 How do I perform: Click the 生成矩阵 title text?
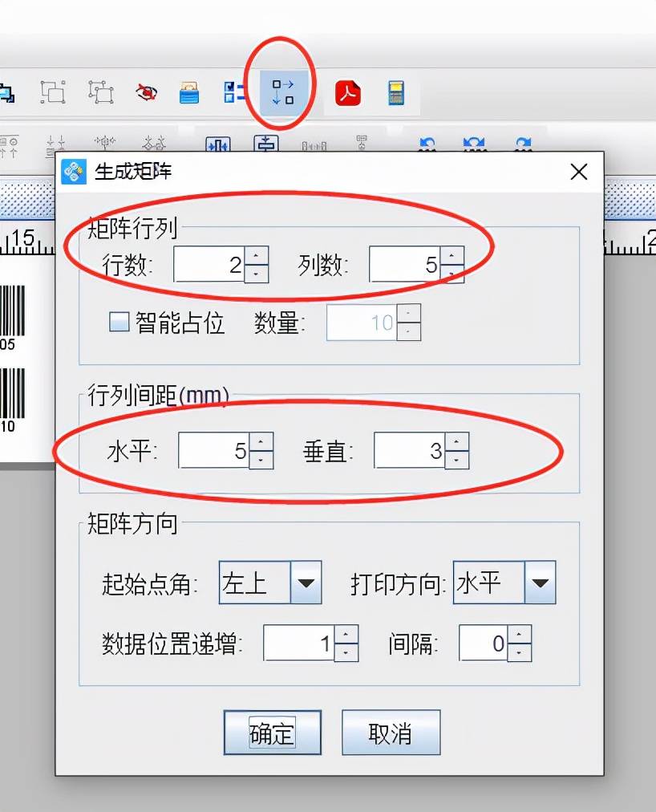tap(133, 172)
